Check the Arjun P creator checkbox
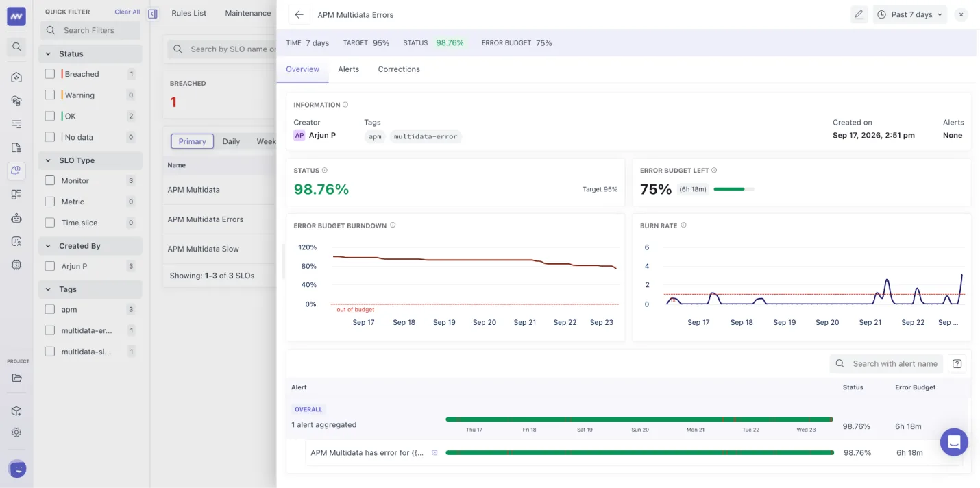 (49, 266)
